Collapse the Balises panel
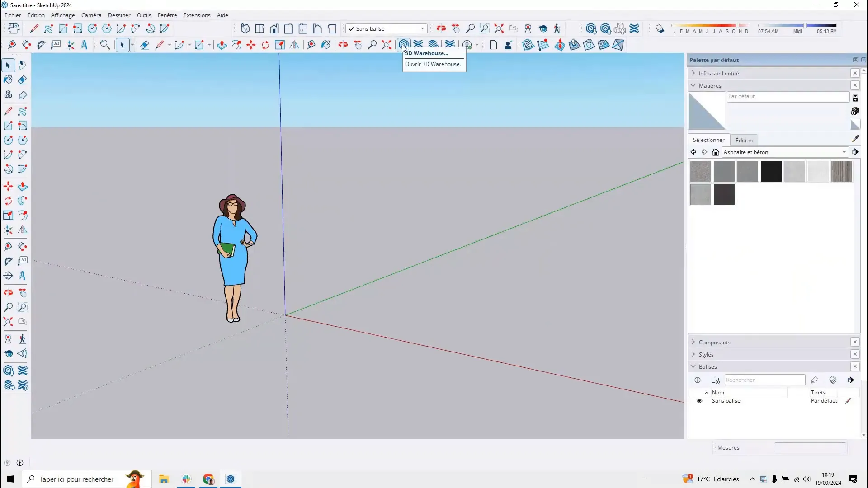 click(x=693, y=366)
